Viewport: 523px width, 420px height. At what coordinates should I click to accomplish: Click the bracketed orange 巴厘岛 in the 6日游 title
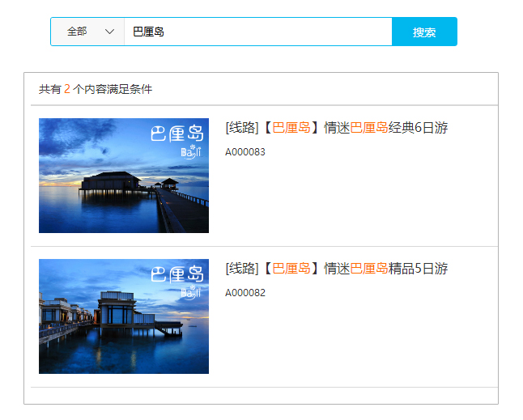click(291, 128)
